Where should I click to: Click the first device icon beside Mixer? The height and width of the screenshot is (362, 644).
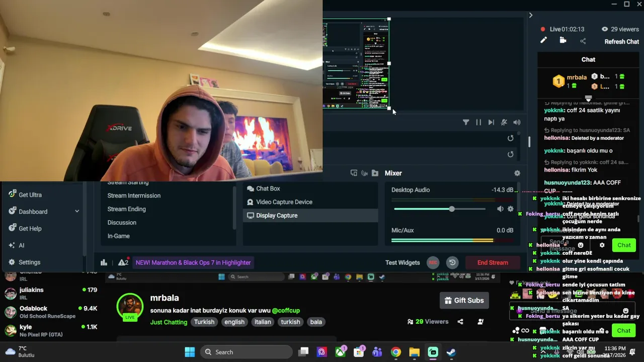click(354, 173)
